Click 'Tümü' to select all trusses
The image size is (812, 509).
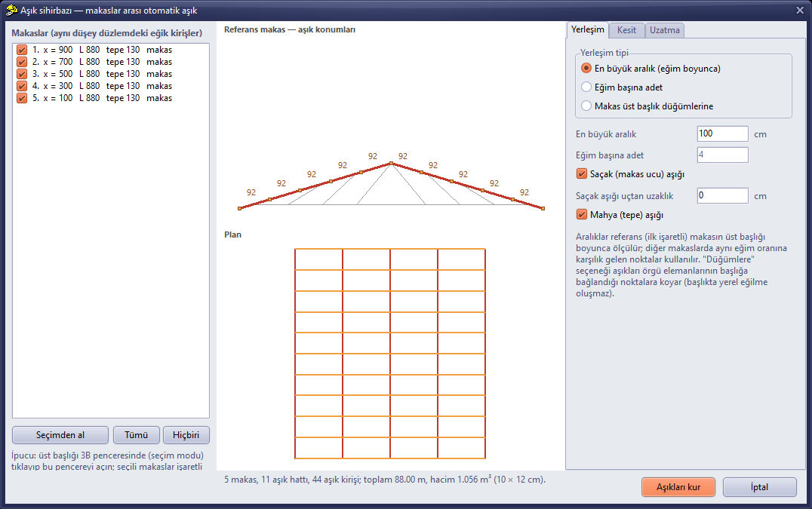pos(136,435)
